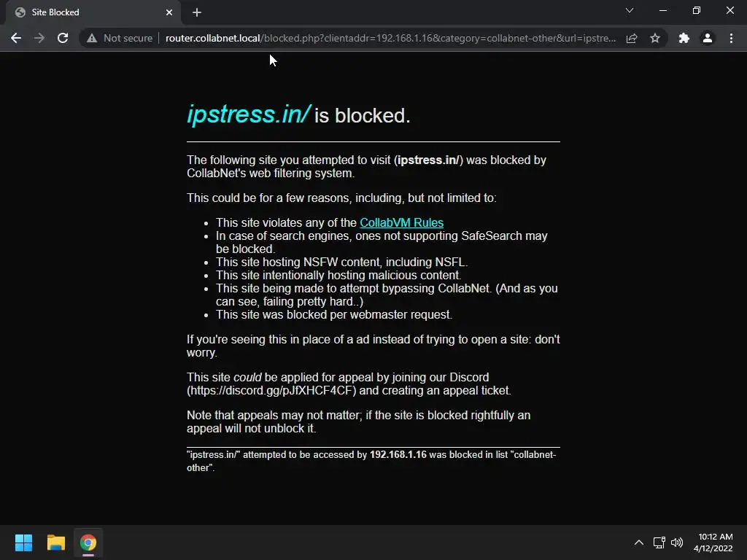The height and width of the screenshot is (560, 747).
Task: Reload the blocked page
Action: pyautogui.click(x=63, y=38)
